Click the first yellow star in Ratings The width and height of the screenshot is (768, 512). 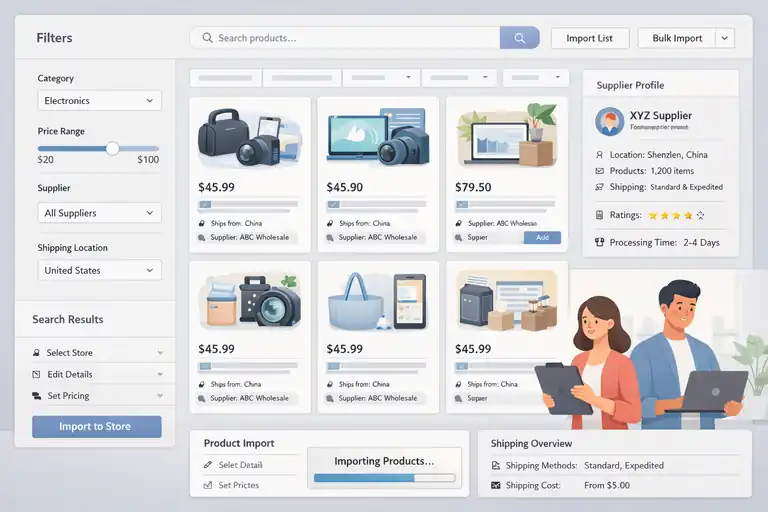pos(653,215)
